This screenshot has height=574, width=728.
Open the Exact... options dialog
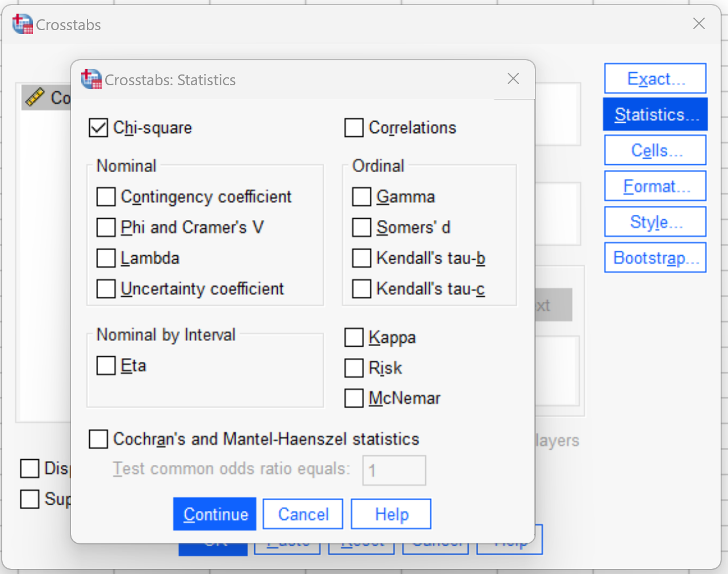tap(655, 78)
